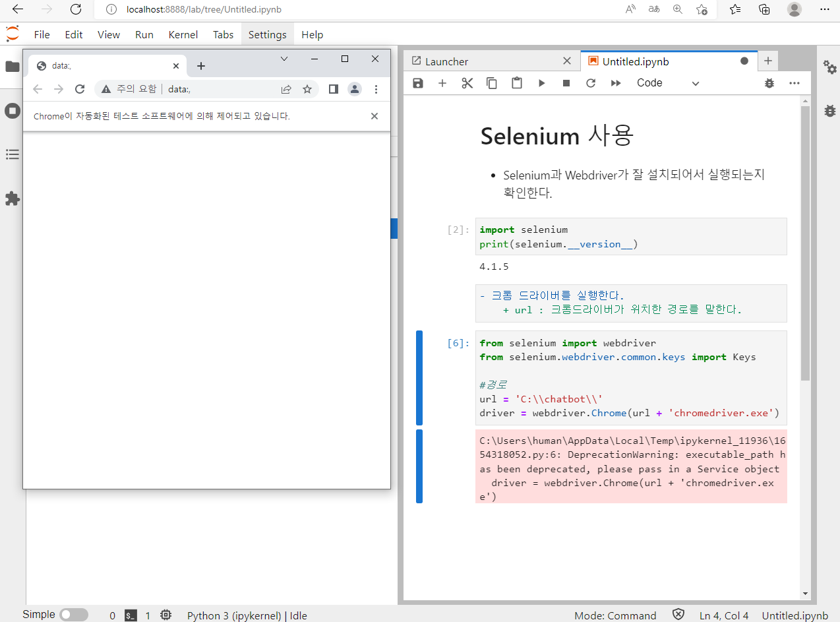Interrupt the kernel with the stop icon
840x622 pixels.
coord(566,83)
